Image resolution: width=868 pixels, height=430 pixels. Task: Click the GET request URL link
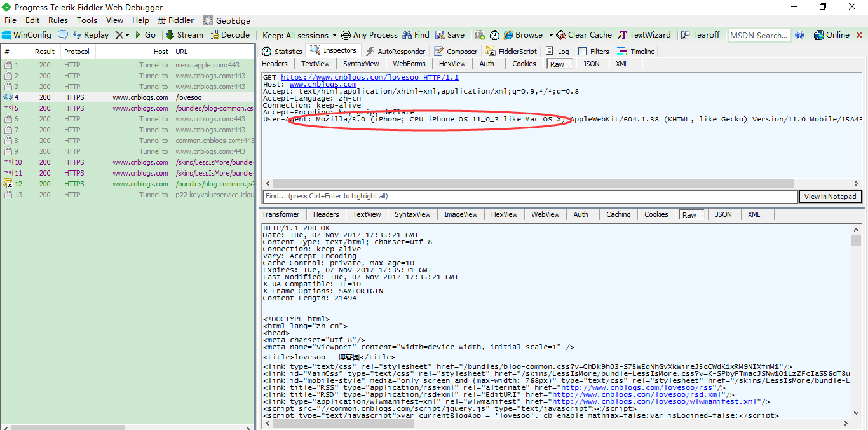(x=370, y=77)
